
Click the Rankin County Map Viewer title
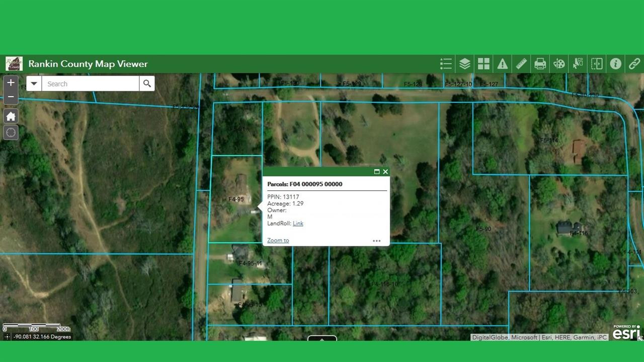coord(88,64)
